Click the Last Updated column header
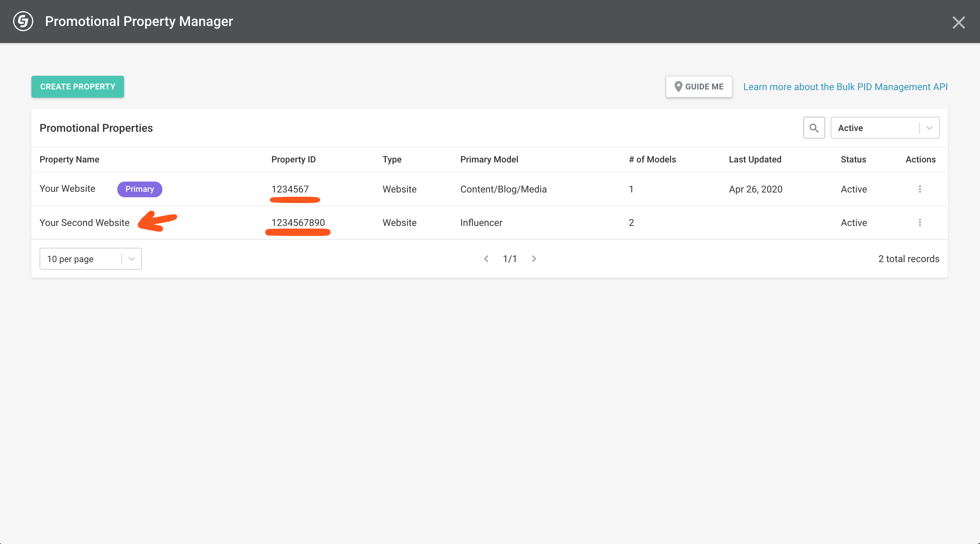This screenshot has height=544, width=980. [755, 159]
